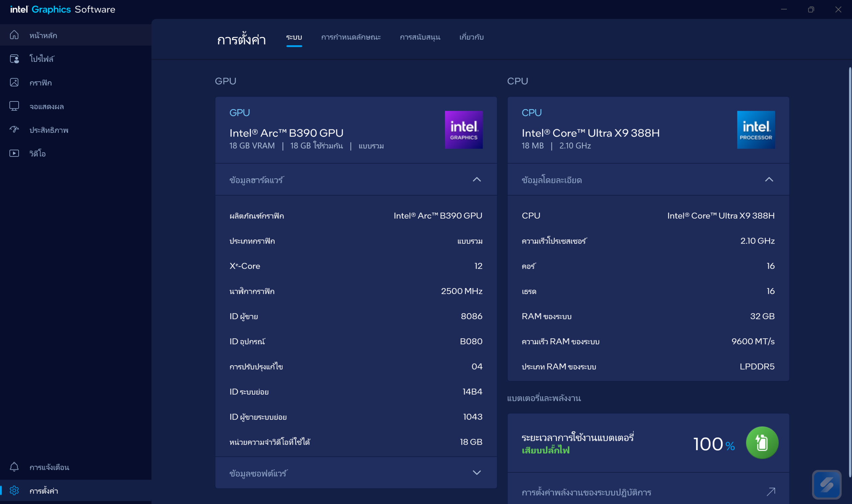Switch to the การกำหนดลักษณะ preferences tab

point(351,37)
